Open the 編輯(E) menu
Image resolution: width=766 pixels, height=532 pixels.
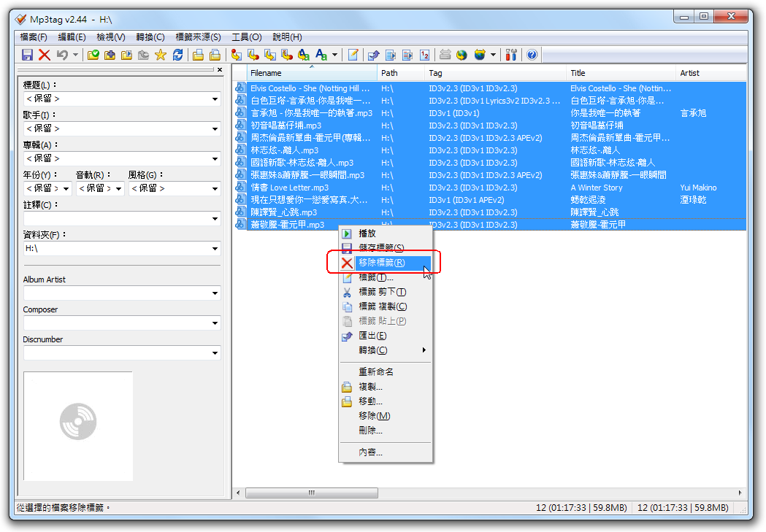coord(72,37)
